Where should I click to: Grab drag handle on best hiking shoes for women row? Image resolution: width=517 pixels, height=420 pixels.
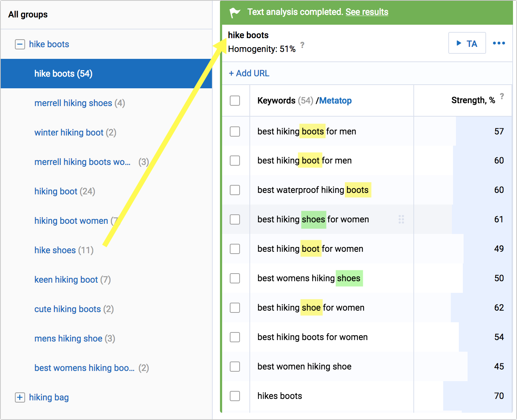point(401,219)
